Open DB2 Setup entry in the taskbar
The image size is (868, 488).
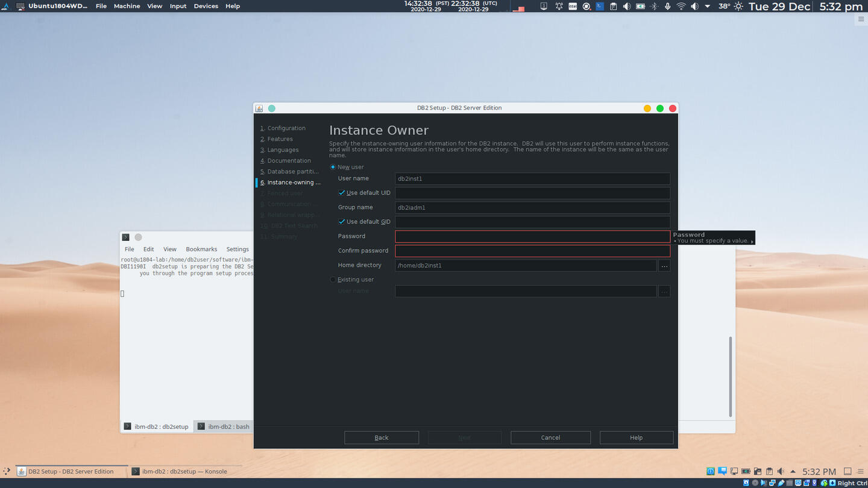point(71,471)
